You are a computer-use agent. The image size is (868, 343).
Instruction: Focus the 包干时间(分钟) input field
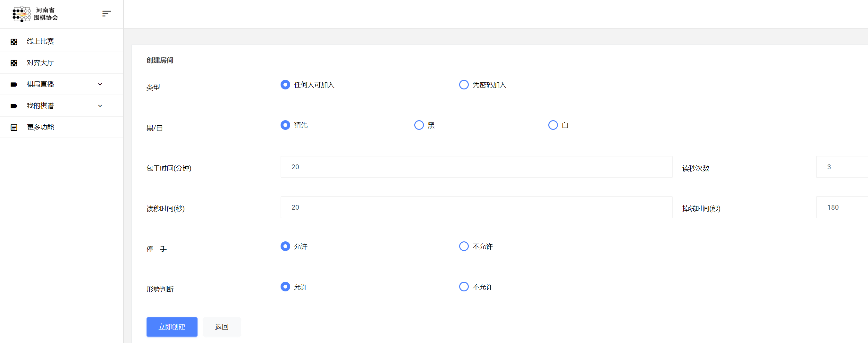tap(476, 167)
